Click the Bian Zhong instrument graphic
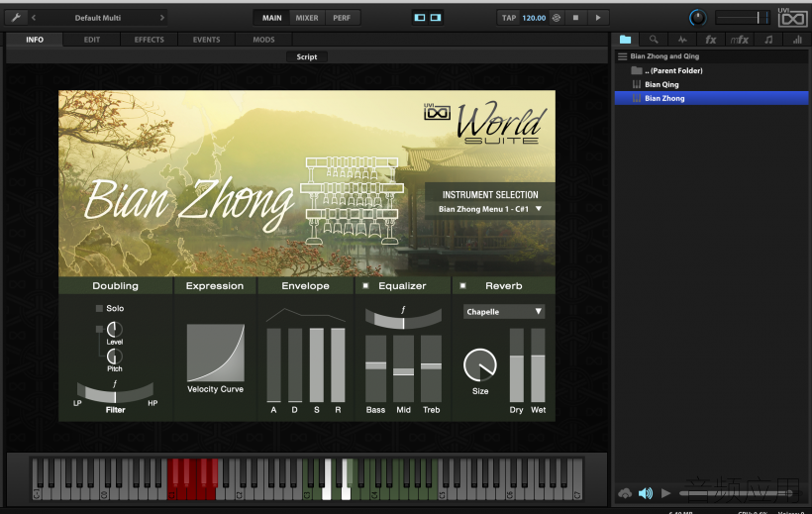The image size is (812, 514). click(353, 200)
